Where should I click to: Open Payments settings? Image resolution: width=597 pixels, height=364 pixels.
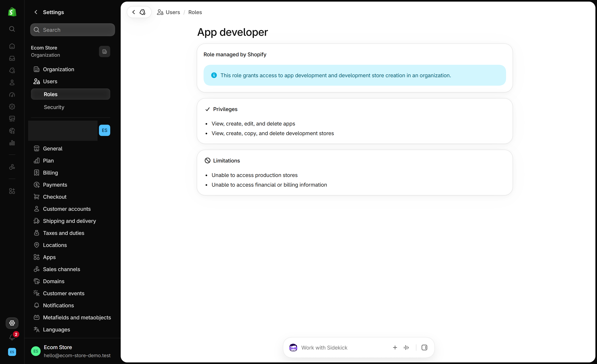[71, 185]
